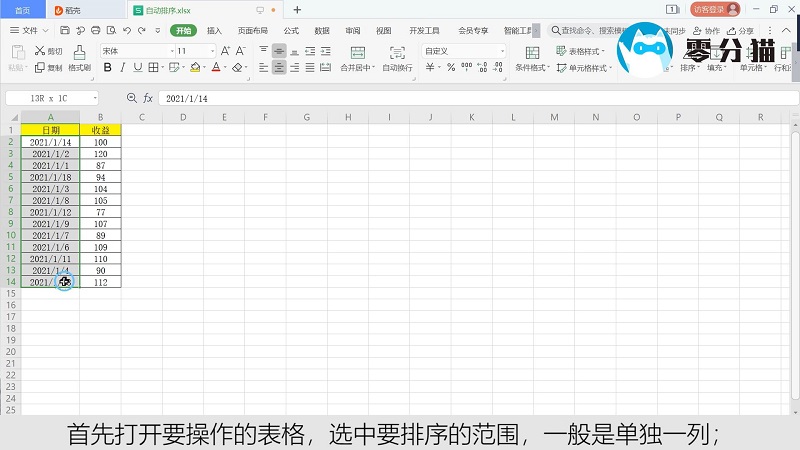The height and width of the screenshot is (450, 800).
Task: Toggle Underline formatting
Action: (x=139, y=68)
